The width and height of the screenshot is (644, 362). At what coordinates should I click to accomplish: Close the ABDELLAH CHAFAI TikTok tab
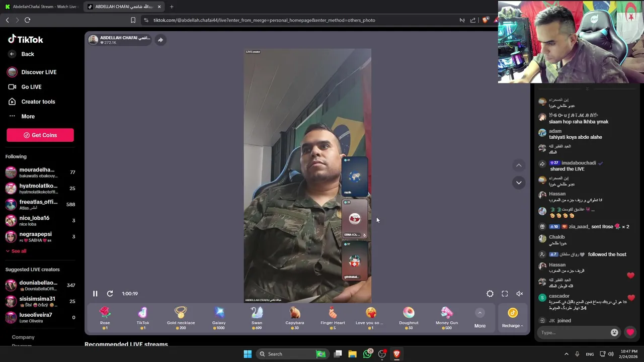pyautogui.click(x=159, y=7)
